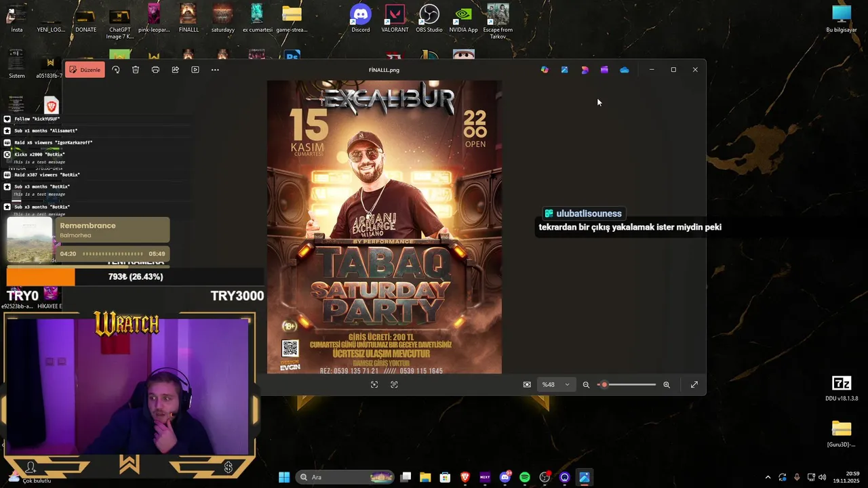The height and width of the screenshot is (488, 868).
Task: Click the TABAQ party poster image
Action: [x=384, y=227]
